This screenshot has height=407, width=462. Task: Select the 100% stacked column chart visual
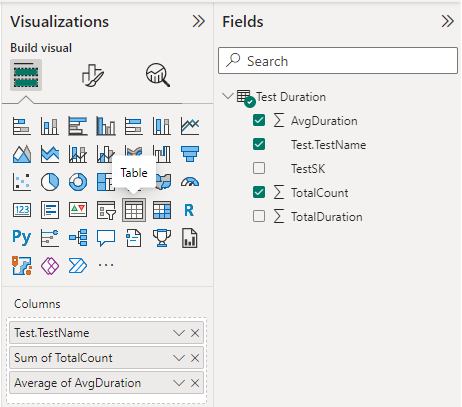click(x=162, y=126)
